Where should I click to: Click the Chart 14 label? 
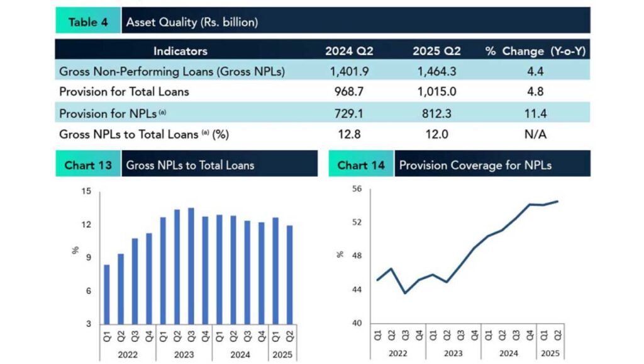361,165
